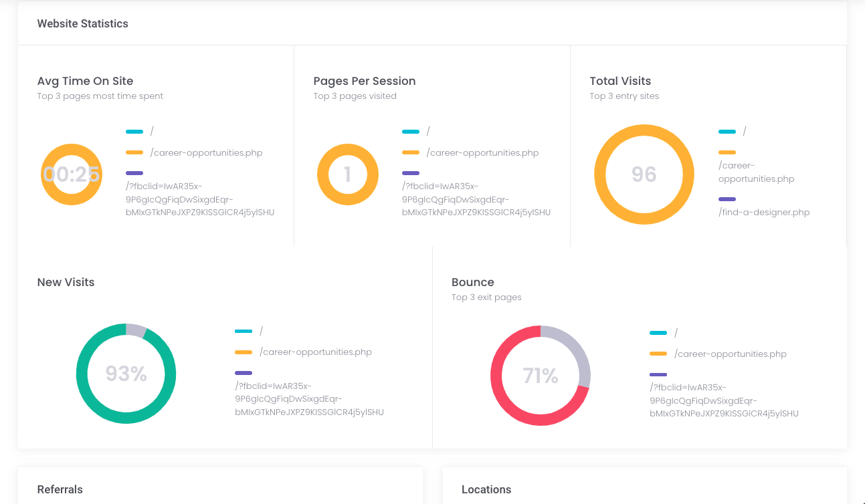Toggle purple fbclid legend in Avg Time On Site
This screenshot has width=865, height=504.
[x=134, y=173]
